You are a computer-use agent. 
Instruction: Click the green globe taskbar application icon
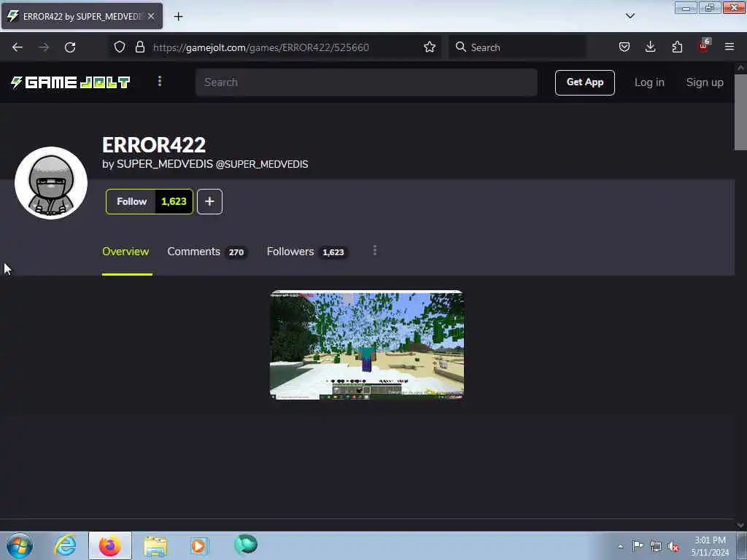pyautogui.click(x=246, y=545)
